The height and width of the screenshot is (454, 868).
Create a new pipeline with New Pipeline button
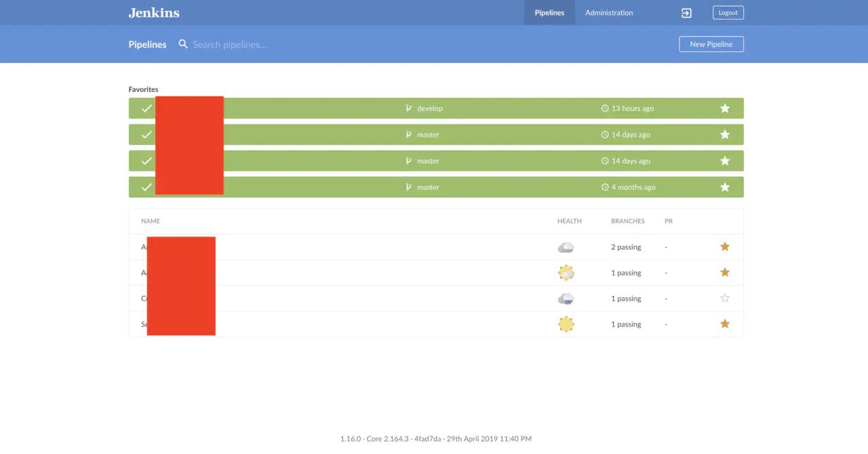tap(711, 44)
